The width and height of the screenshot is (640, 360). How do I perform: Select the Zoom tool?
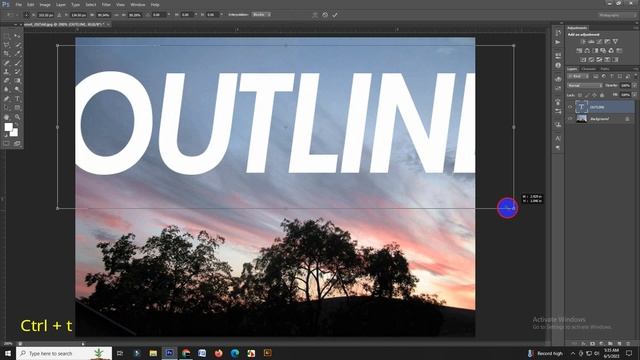pos(18,117)
